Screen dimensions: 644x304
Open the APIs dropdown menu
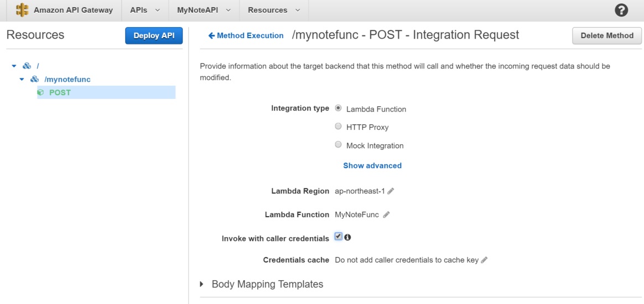pos(145,11)
